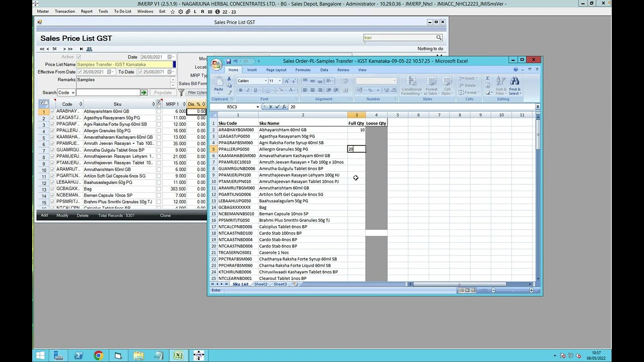Switch to Excel Insert tab
The image size is (644, 362).
click(x=252, y=70)
